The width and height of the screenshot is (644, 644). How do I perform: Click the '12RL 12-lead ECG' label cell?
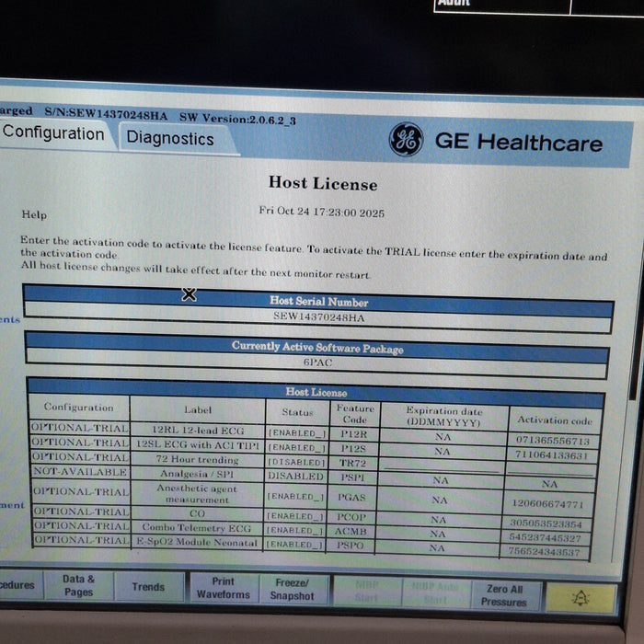pos(198,430)
